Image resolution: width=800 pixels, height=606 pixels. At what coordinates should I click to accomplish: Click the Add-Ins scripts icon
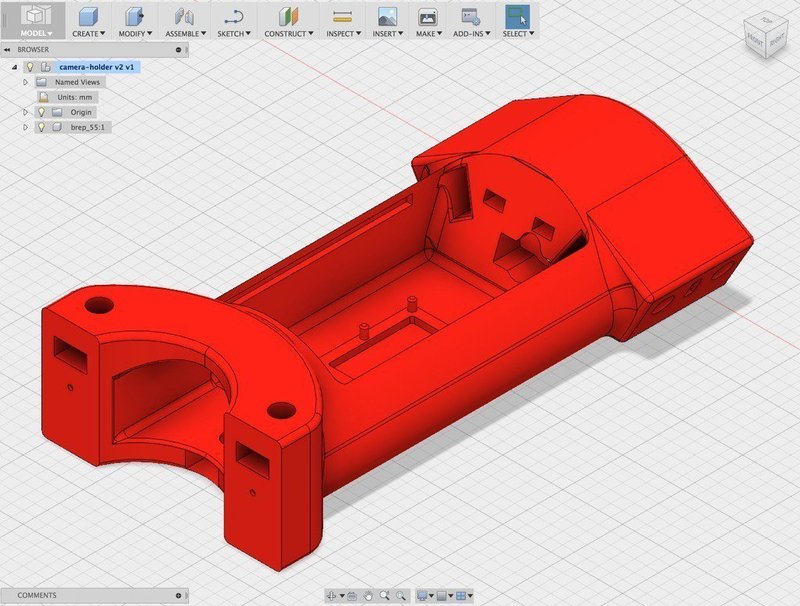(471, 17)
